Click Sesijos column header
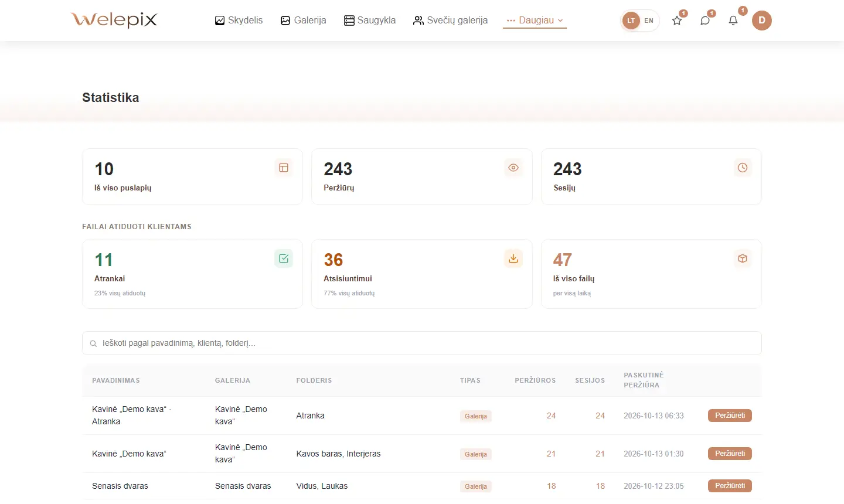This screenshot has width=844, height=504. coord(590,380)
